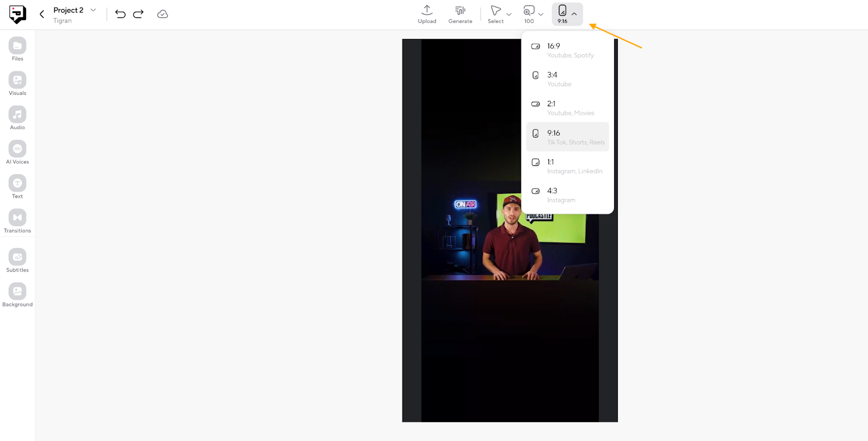Image resolution: width=868 pixels, height=441 pixels.
Task: Click the Project 2 title text
Action: pyautogui.click(x=68, y=10)
